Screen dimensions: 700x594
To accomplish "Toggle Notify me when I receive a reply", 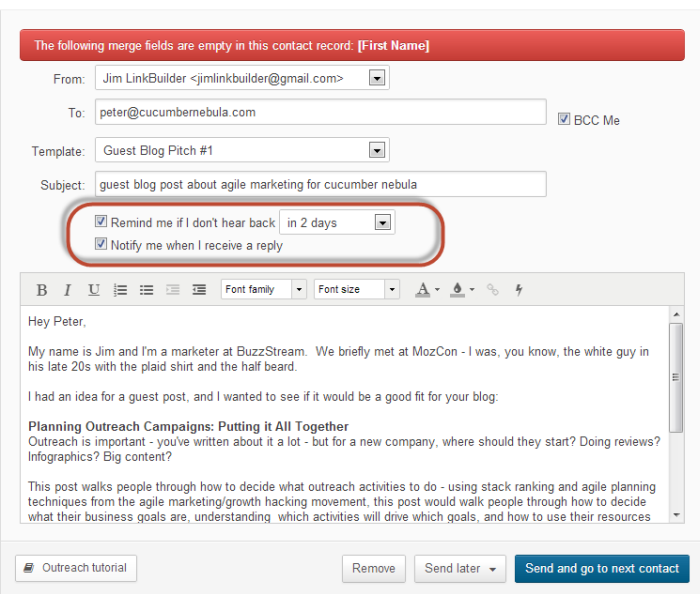I will [x=101, y=244].
